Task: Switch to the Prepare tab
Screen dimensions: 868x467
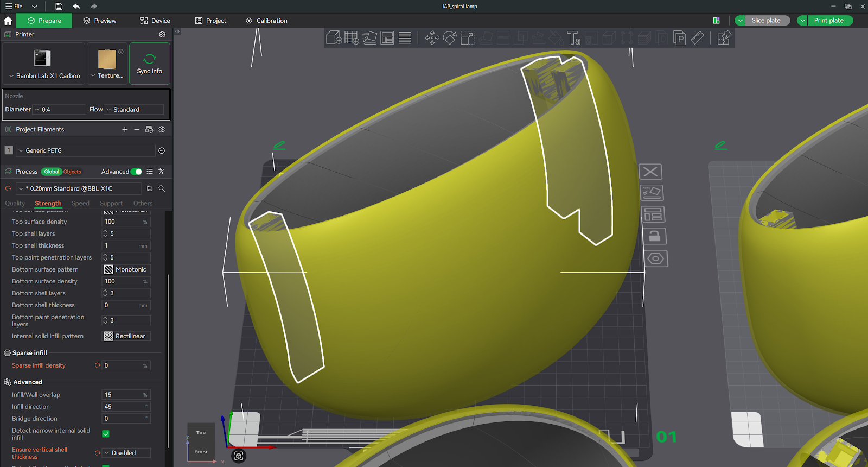Action: point(44,21)
